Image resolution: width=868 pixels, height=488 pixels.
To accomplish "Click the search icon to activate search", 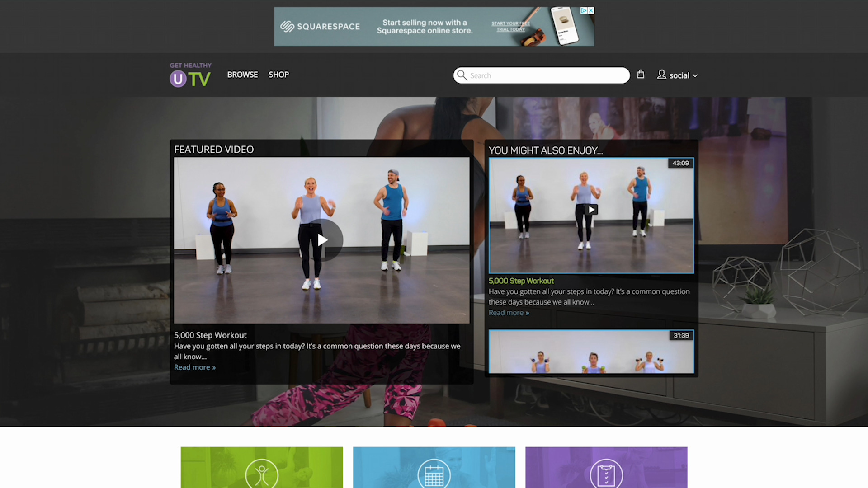I will 462,75.
